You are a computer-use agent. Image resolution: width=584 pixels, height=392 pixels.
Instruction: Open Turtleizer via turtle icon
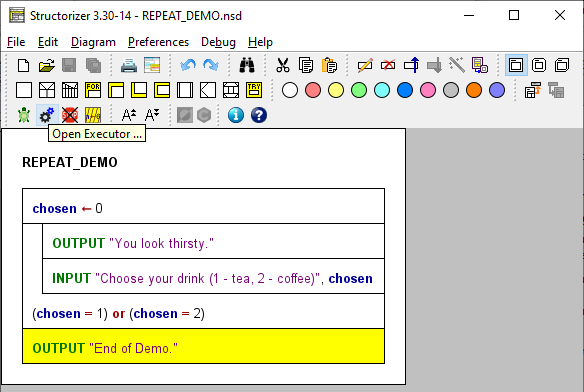pos(24,115)
